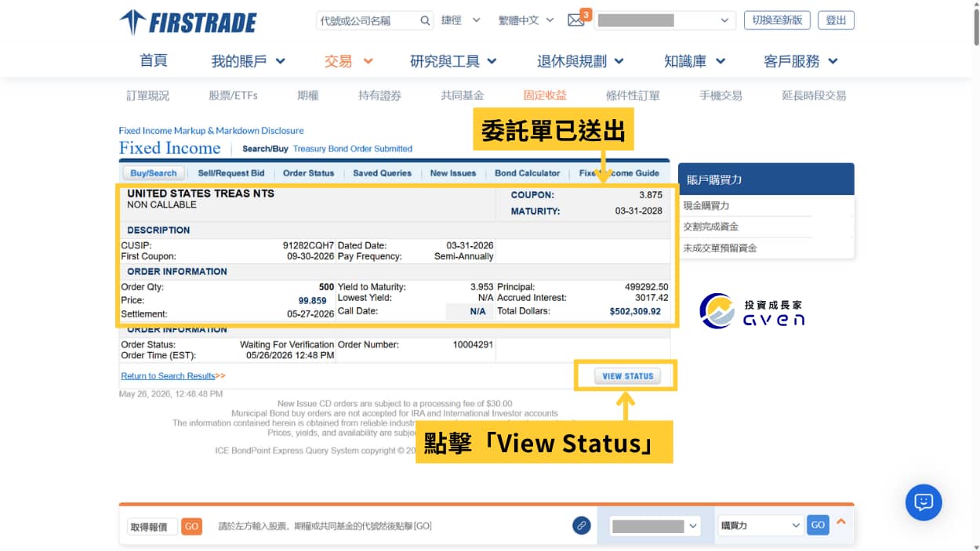This screenshot has width=980, height=551.
Task: Open the 條件性訂單 submenu
Action: click(633, 96)
